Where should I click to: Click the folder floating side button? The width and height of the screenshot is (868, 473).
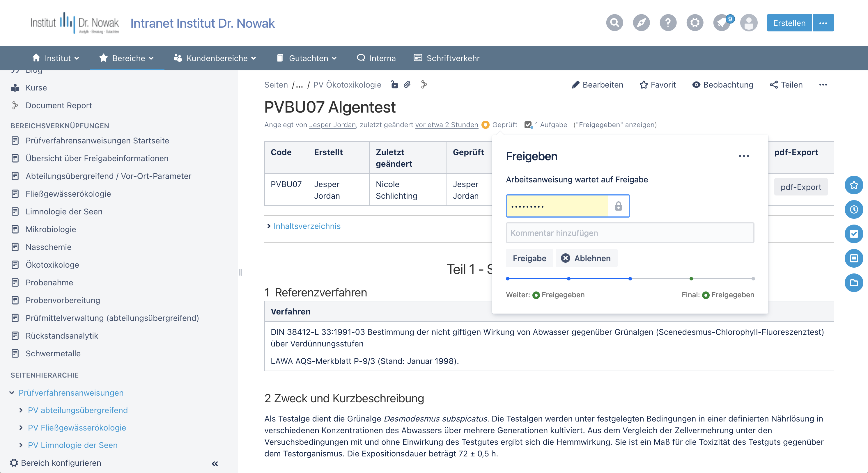853,283
